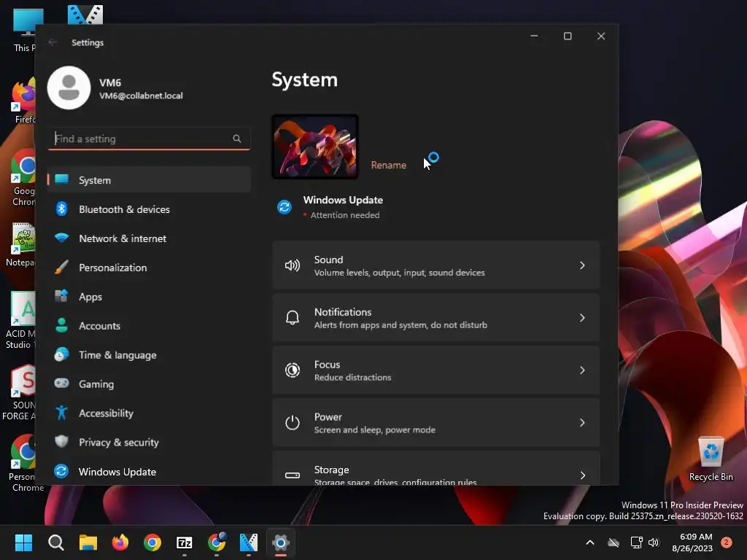
Task: Click the VM6@collabnet.local account text
Action: click(x=141, y=96)
